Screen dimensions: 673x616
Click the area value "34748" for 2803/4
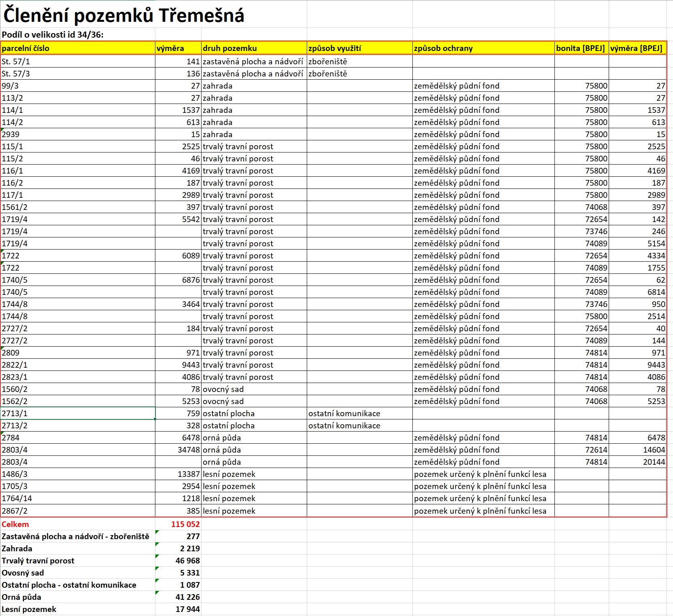click(x=178, y=450)
